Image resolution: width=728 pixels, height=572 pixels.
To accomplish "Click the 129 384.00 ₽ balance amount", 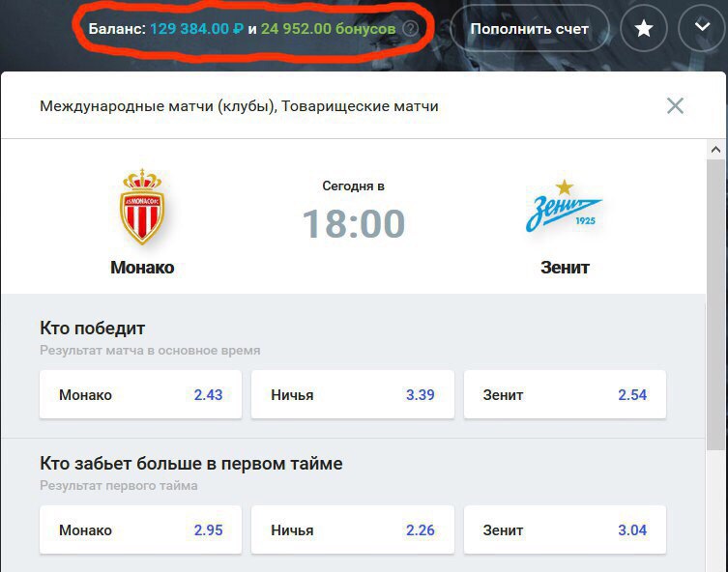I will (x=196, y=29).
